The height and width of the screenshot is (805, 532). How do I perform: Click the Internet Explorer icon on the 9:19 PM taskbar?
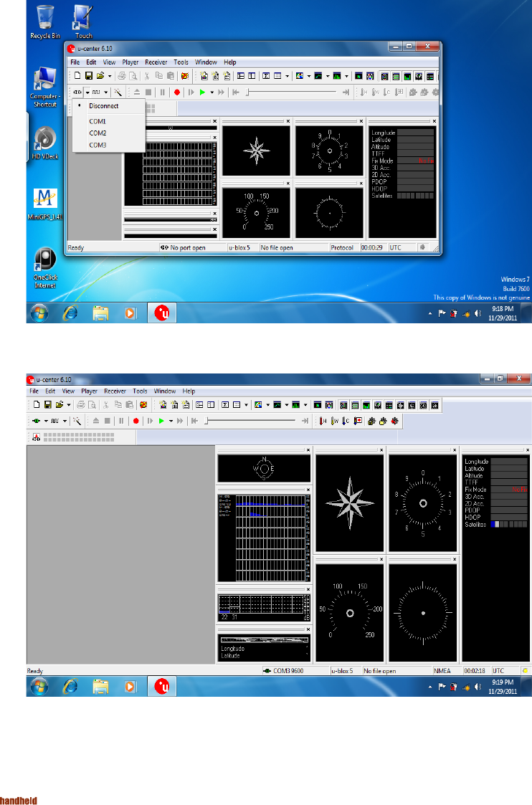[70, 687]
